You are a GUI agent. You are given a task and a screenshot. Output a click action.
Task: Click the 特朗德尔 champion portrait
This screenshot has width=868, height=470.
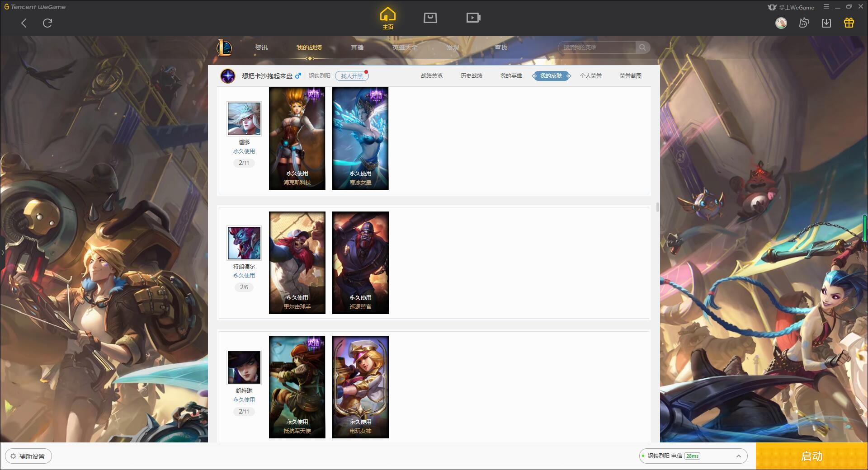[244, 243]
